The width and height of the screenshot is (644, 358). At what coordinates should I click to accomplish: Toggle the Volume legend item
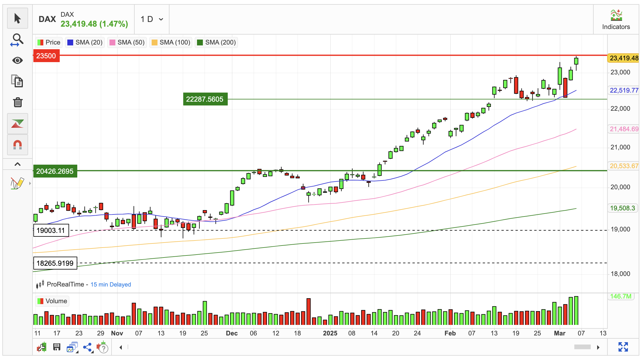(x=52, y=301)
